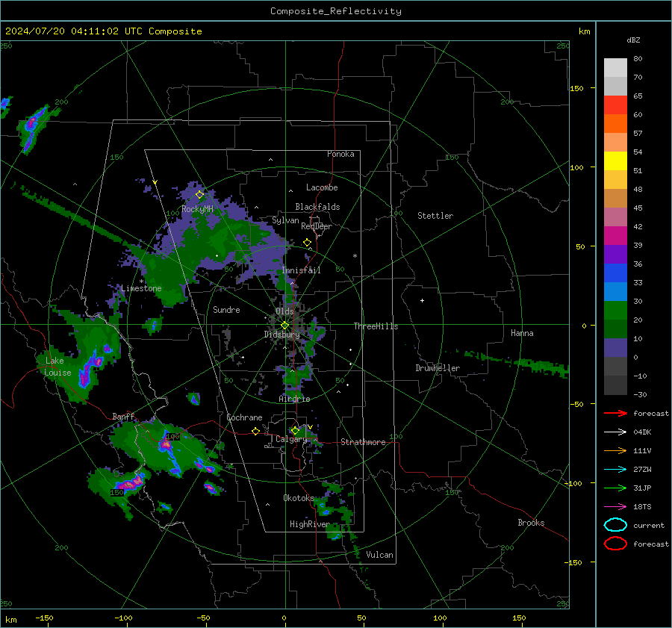Click the Innisfail city label
This screenshot has width=672, height=628.
coord(301,270)
